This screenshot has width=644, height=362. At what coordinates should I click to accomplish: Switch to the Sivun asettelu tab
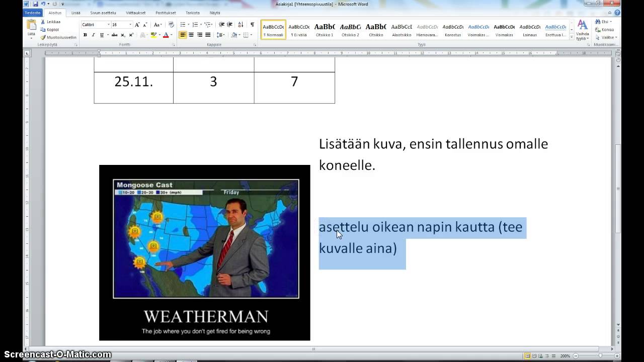click(x=103, y=13)
